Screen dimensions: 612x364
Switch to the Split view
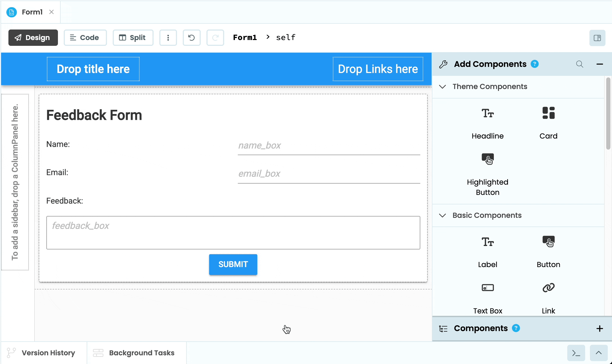coord(133,37)
